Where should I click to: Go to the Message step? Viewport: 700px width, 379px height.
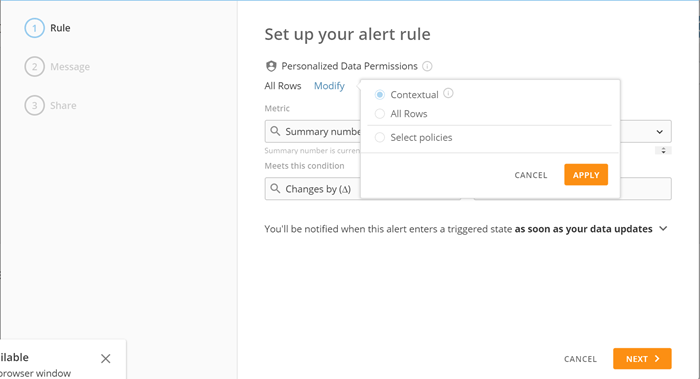(x=70, y=67)
